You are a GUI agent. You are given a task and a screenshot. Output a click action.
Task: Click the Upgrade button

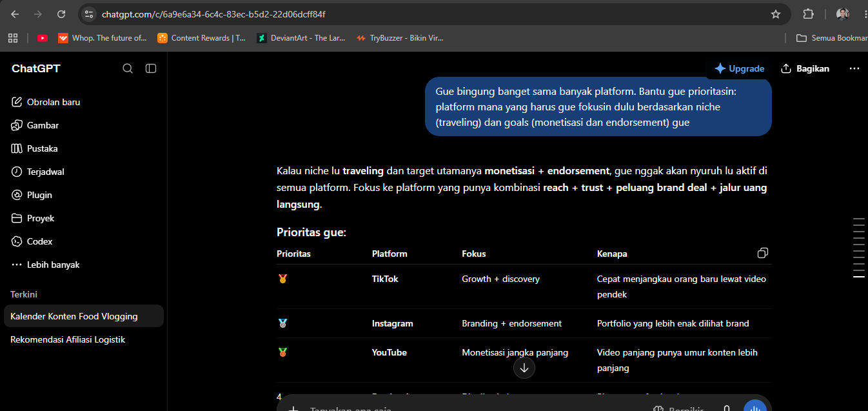tap(739, 68)
